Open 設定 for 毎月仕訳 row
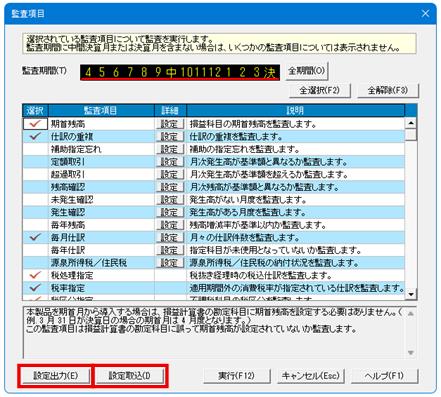Viewport: 441px width, 397px height. (170, 238)
